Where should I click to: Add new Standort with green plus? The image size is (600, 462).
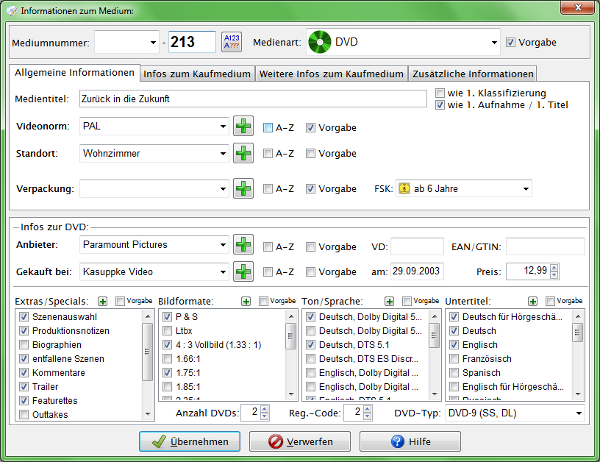point(243,154)
